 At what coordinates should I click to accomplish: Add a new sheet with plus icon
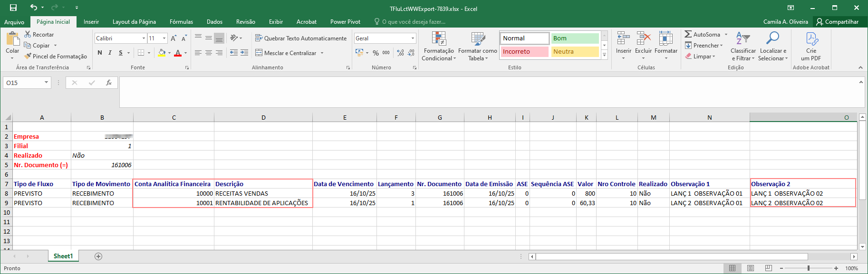tap(98, 256)
